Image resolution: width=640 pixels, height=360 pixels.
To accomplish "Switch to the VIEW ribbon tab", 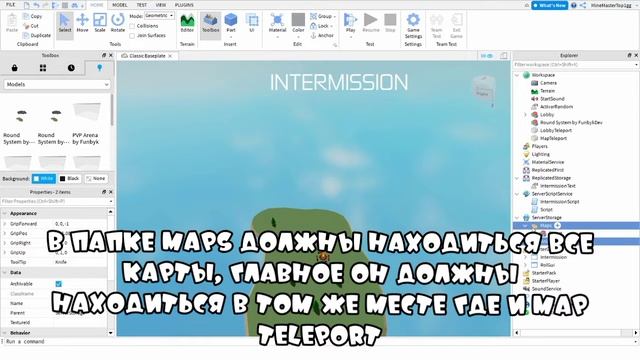I will [x=161, y=5].
